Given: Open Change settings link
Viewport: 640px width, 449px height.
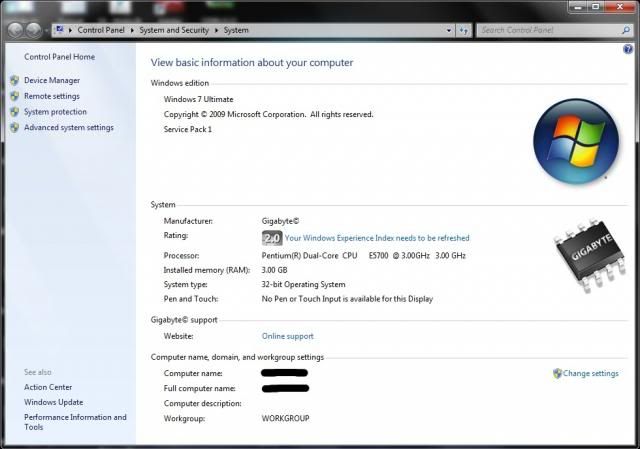Looking at the screenshot, I should tap(590, 374).
